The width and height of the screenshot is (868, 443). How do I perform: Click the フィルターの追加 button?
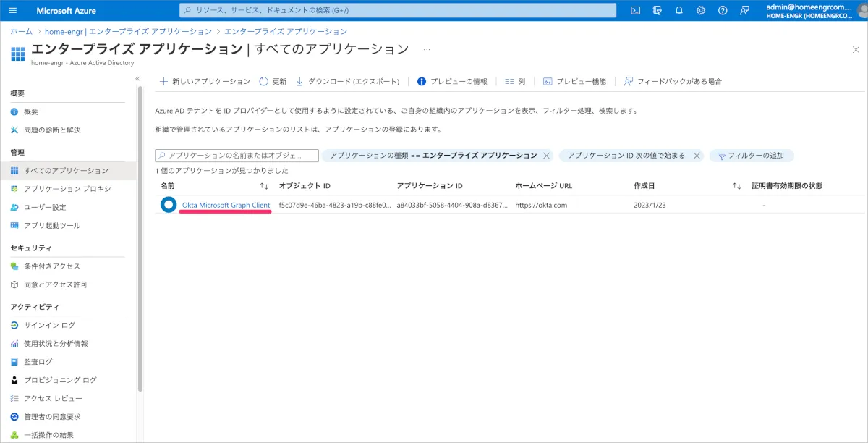coord(752,156)
